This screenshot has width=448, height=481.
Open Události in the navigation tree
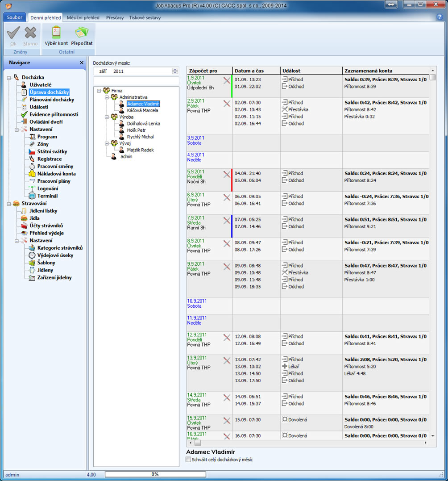[39, 107]
